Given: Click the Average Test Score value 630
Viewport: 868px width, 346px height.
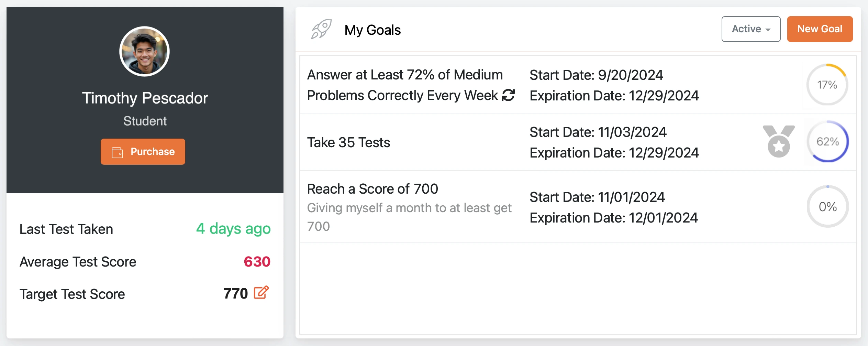Looking at the screenshot, I should (x=256, y=261).
